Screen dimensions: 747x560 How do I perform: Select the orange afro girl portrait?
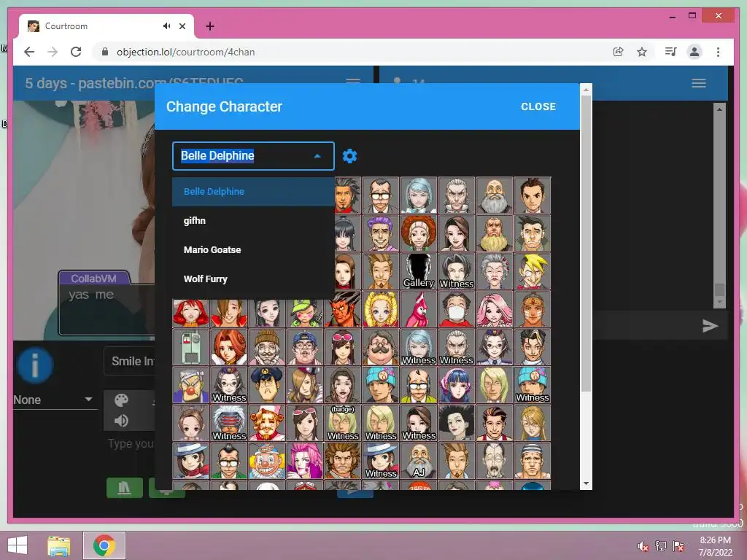coord(418,233)
